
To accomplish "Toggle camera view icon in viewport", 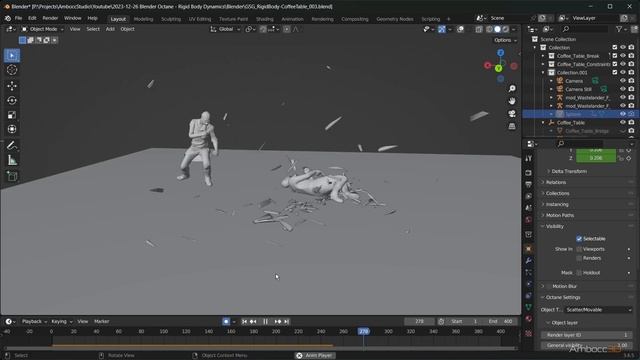I will 512,113.
